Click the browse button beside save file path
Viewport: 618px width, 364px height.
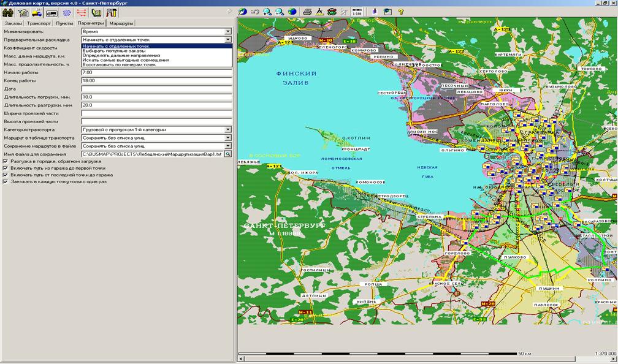[x=227, y=154]
